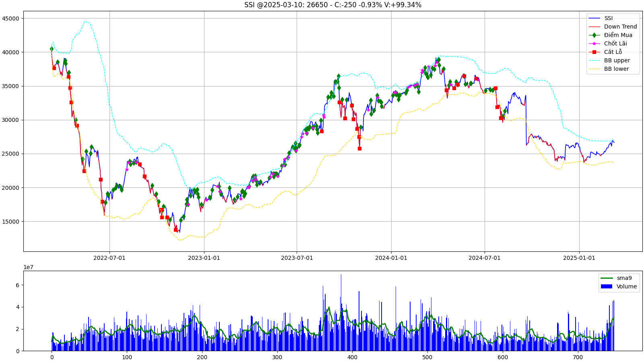644x362 pixels.
Task: Click the first green buy diamond at 40000
Action: pos(52,49)
